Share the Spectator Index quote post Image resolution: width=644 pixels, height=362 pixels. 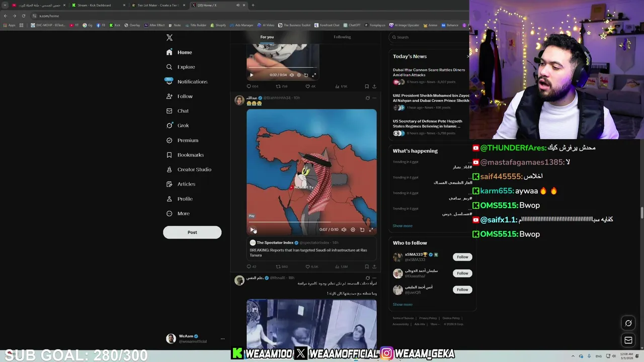pos(374,266)
